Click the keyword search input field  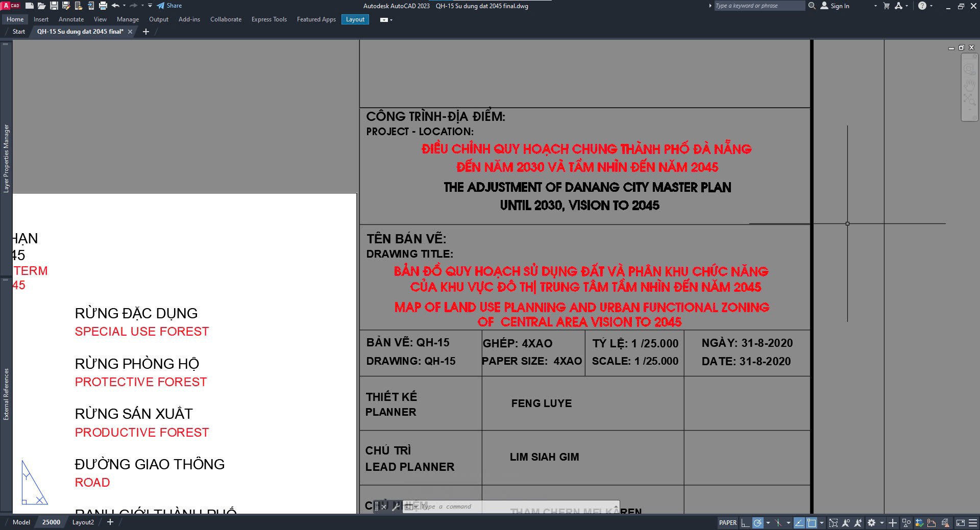click(x=759, y=6)
